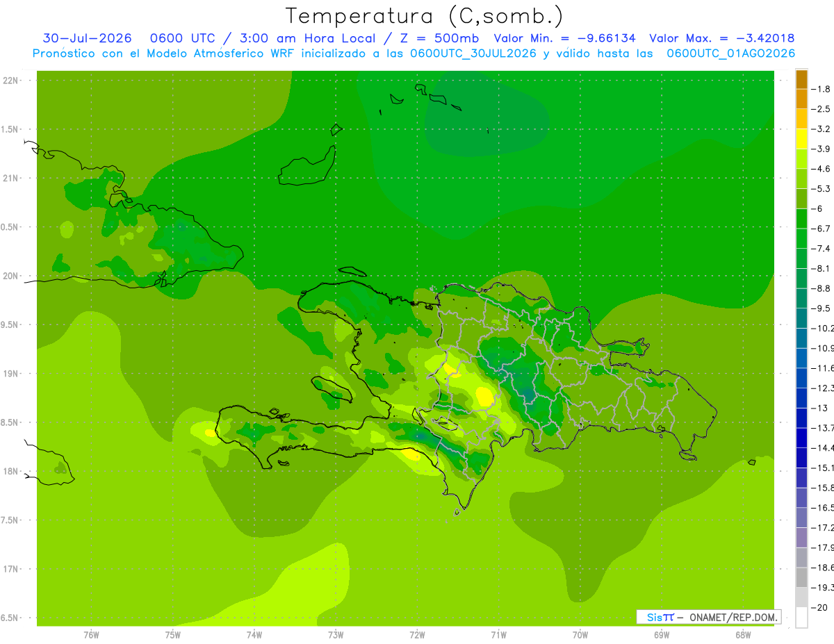Screen dimensions: 834x644
Task: Pick the dark blue swatch between -13.7 and -14.4
Action: coord(801,438)
